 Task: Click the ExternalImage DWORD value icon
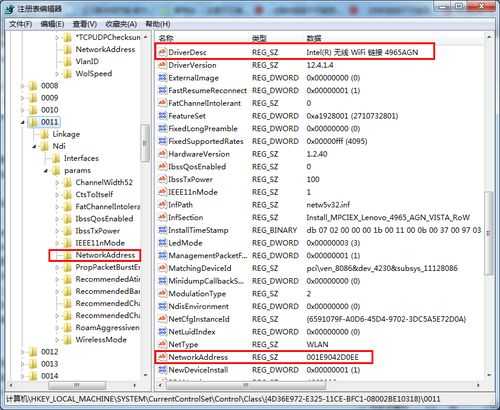162,78
